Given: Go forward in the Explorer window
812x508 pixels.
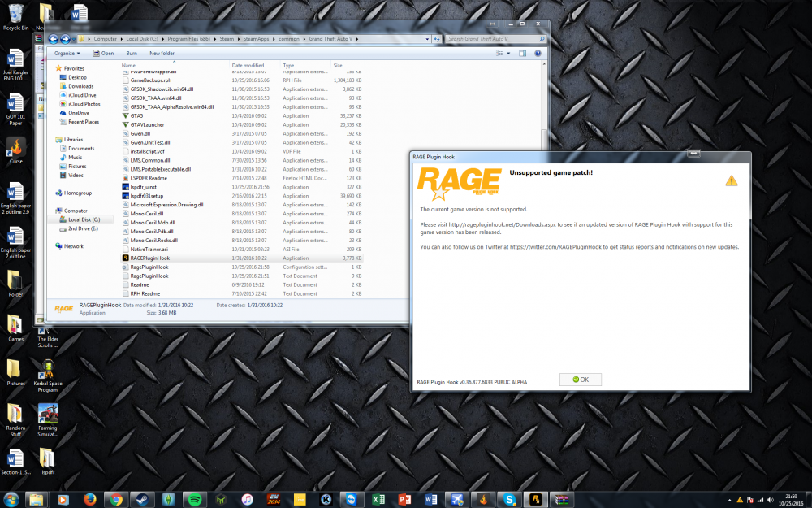Looking at the screenshot, I should click(x=65, y=39).
